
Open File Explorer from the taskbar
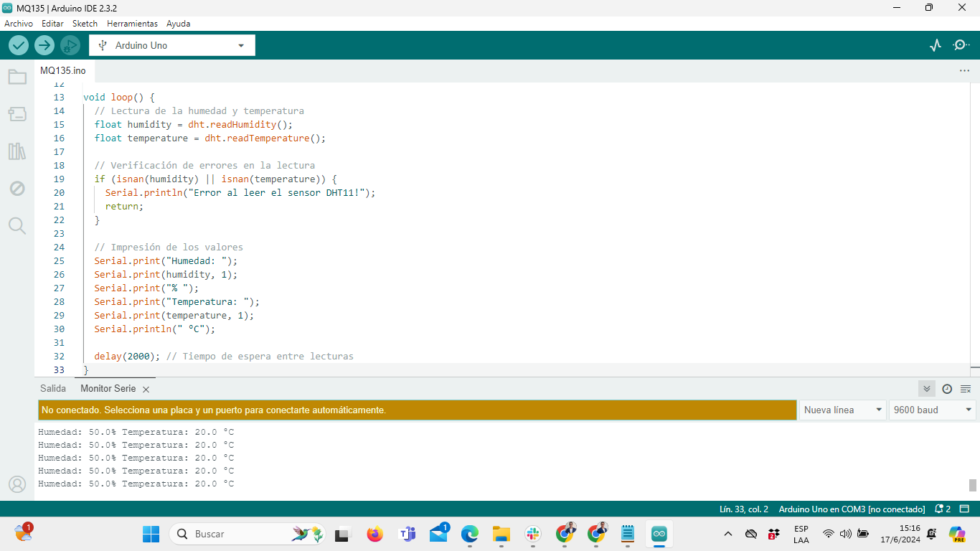pos(501,534)
